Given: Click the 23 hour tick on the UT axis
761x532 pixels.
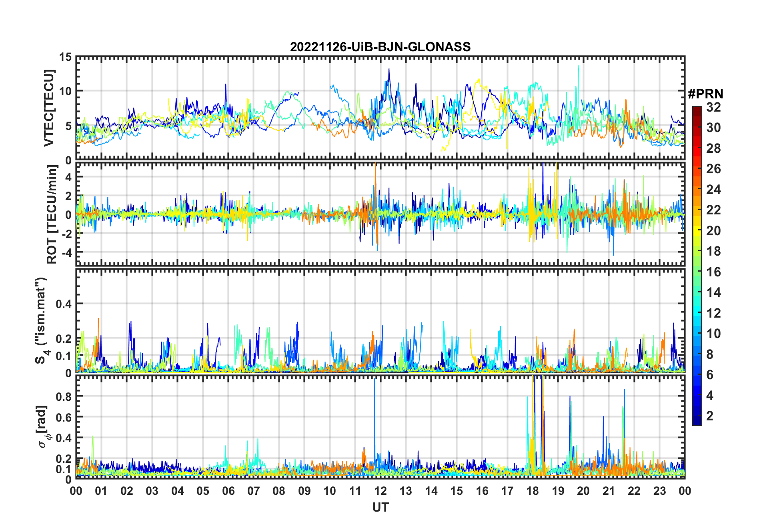Looking at the screenshot, I should pyautogui.click(x=659, y=491).
